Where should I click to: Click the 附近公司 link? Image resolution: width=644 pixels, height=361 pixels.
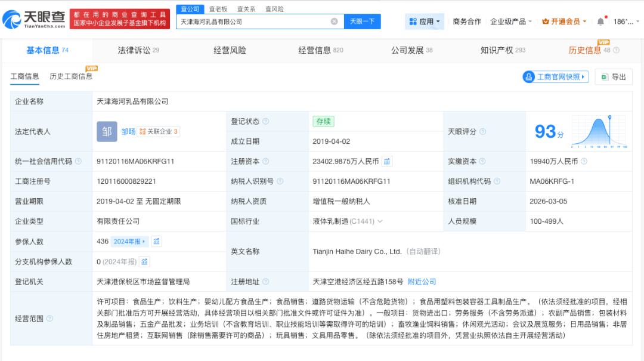[422, 282]
